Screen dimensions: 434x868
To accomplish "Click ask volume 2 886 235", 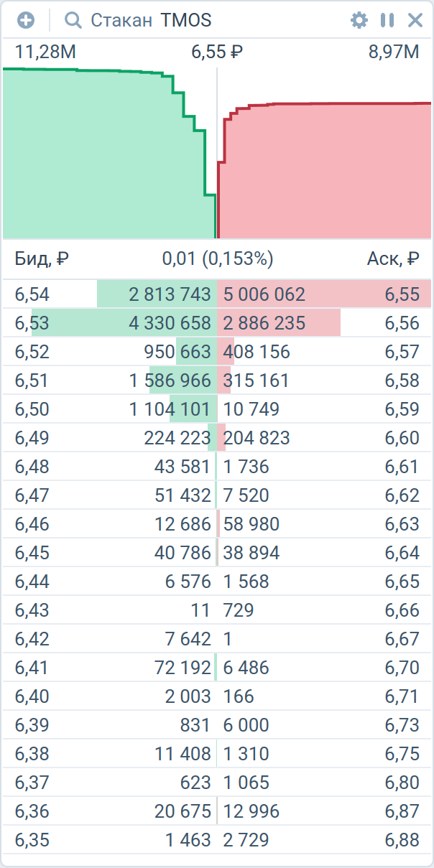I will [264, 323].
